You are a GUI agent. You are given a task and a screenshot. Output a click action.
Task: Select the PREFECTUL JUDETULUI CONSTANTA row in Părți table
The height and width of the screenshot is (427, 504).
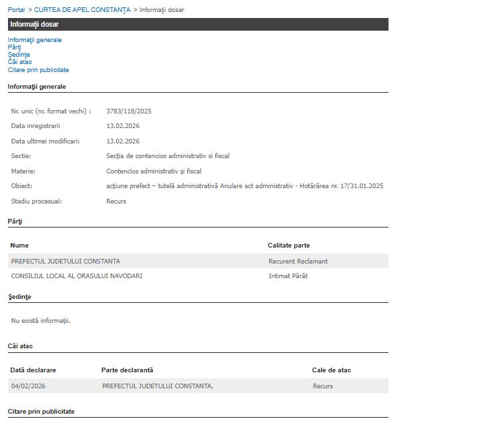coord(66,261)
